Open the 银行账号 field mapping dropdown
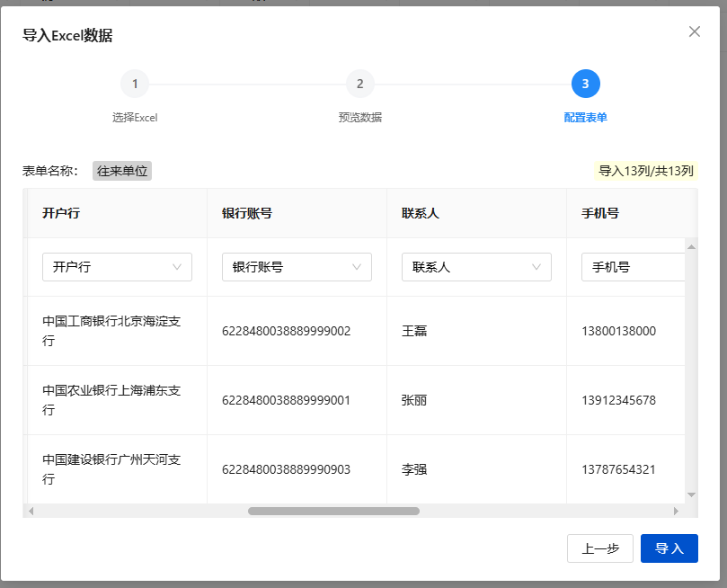727x588 pixels. coord(297,267)
